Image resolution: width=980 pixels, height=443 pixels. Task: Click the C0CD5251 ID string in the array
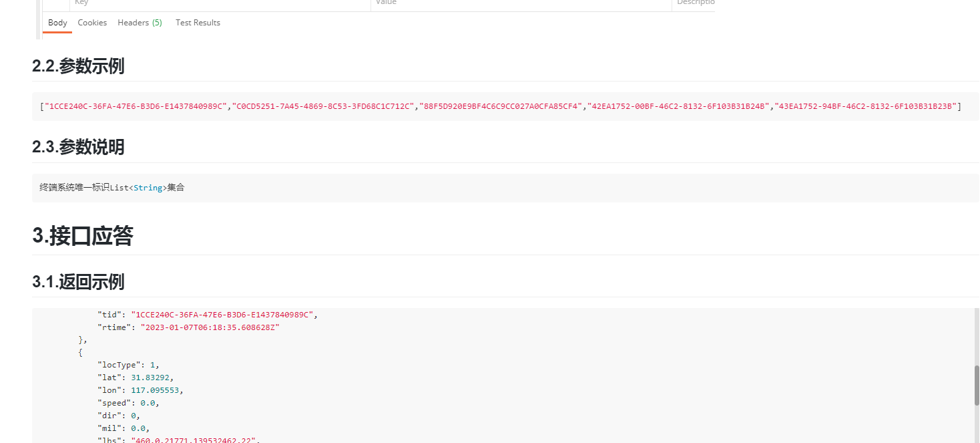click(323, 106)
